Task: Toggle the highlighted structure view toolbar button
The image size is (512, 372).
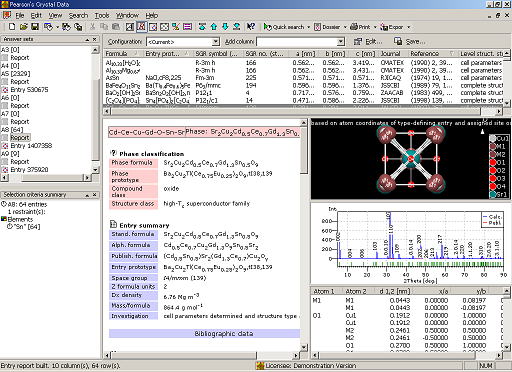Action: click(142, 27)
